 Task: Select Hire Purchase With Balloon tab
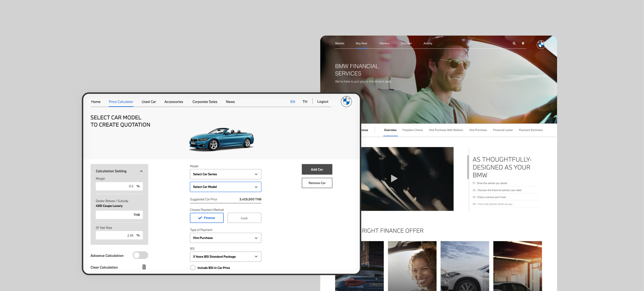pyautogui.click(x=446, y=130)
